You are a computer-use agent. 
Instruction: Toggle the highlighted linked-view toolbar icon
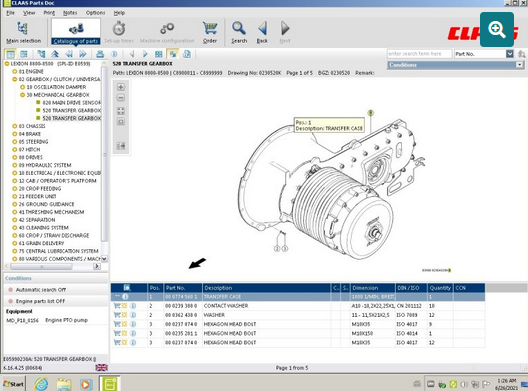pyautogui.click(x=173, y=54)
